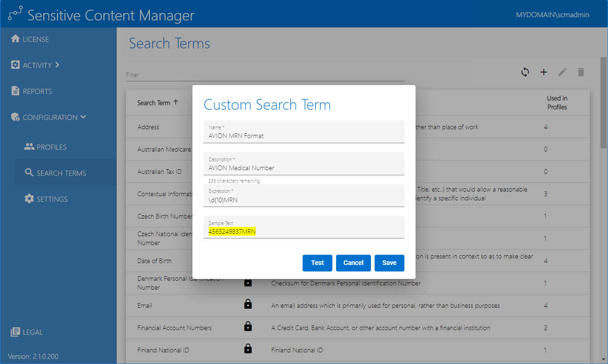Screen dimensions: 608x364
Task: Click the lock icon for Denmark row
Action: (x=248, y=282)
